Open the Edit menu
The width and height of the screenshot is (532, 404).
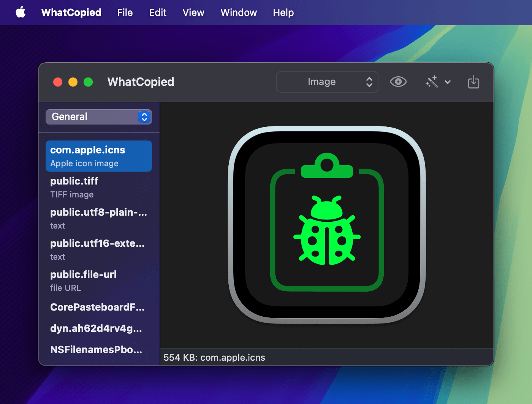tap(158, 13)
